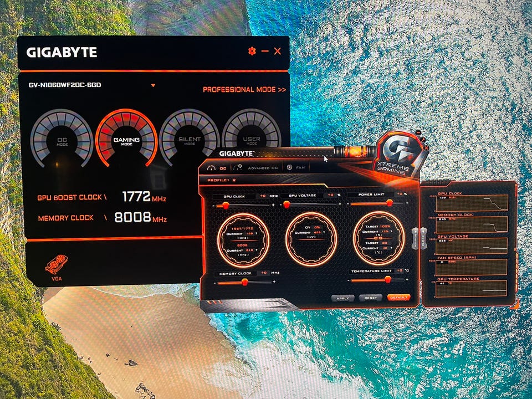532x399 pixels.
Task: Click the GPU Temperature monitoring graph
Action: click(471, 289)
